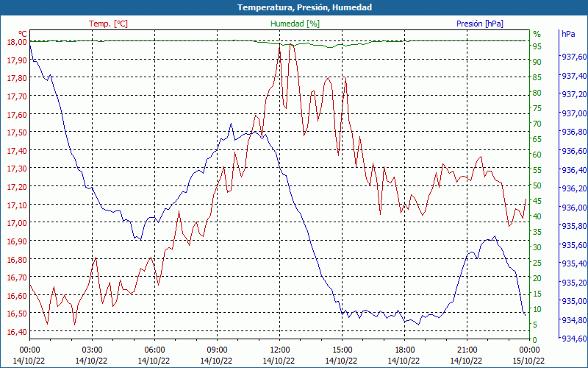
Task: Click the 17,90 temperature axis value
Action: pos(17,60)
